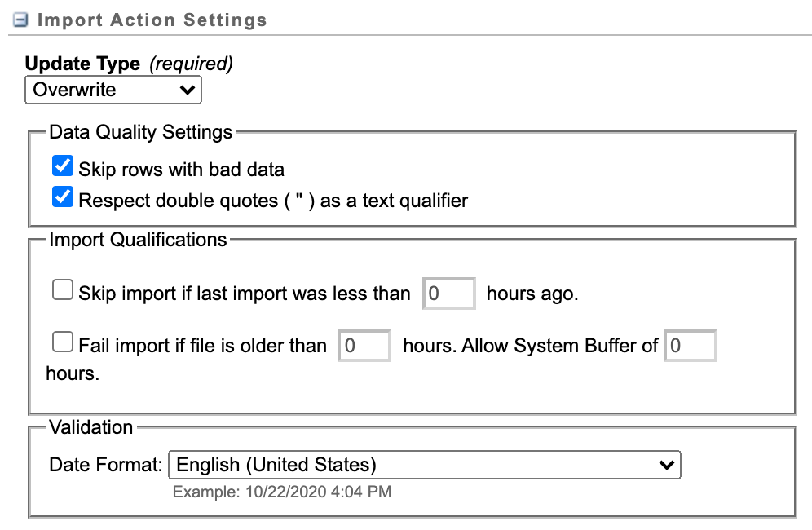Enable Skip import if last import checkbox

pos(63,290)
